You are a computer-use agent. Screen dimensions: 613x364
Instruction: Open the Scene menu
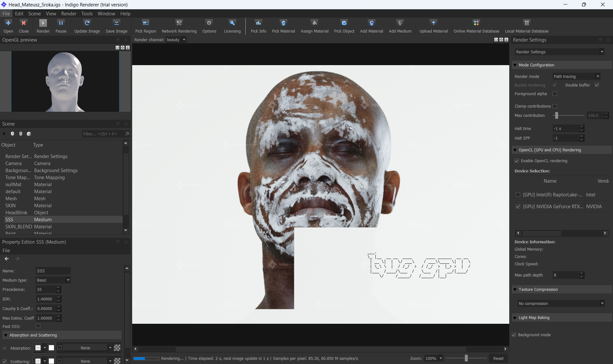[34, 14]
